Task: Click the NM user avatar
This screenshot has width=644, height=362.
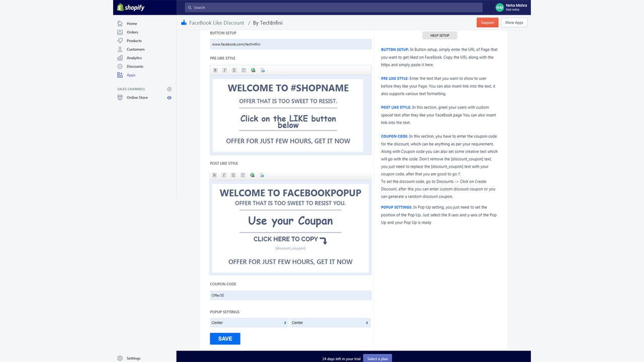Action: pos(500,8)
